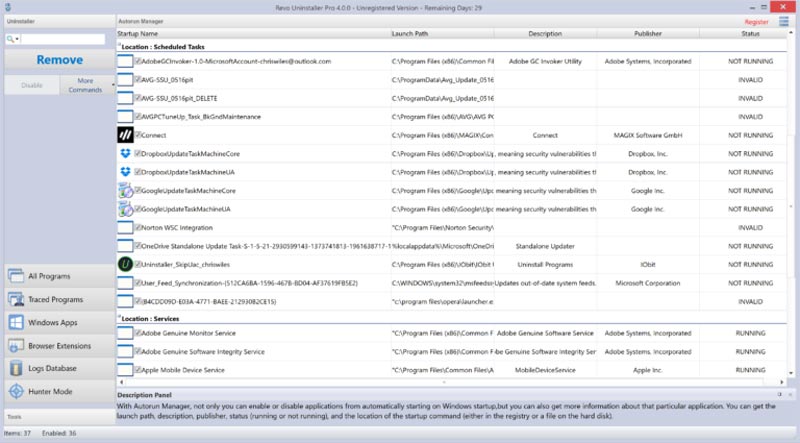Viewport: 800px width, 443px height.
Task: Click the vertical scrollbar down arrow
Action: point(791,373)
